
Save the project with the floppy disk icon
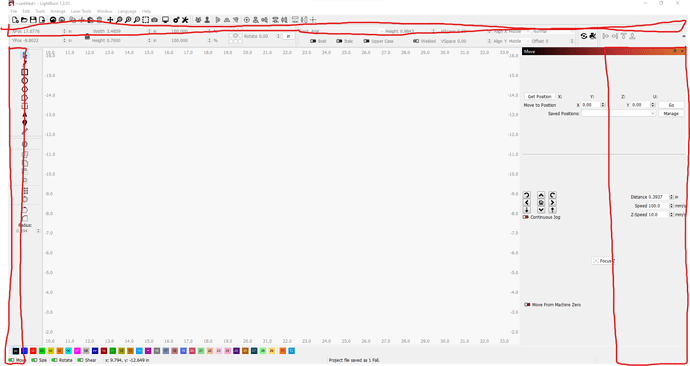point(33,20)
